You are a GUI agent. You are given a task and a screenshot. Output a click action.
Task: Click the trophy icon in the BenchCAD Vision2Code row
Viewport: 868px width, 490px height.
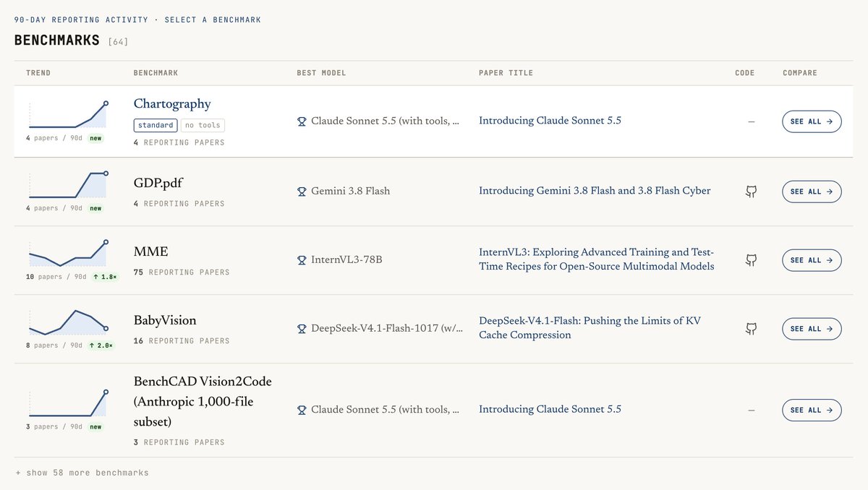point(302,410)
